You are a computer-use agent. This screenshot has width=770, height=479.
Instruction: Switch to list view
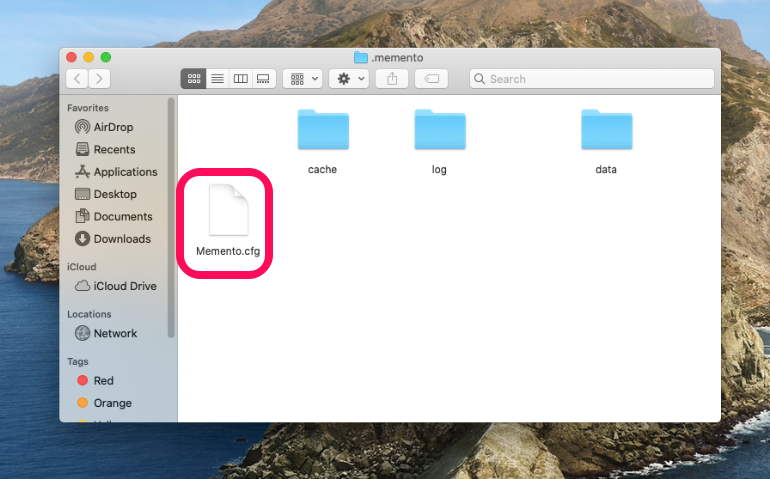[217, 79]
